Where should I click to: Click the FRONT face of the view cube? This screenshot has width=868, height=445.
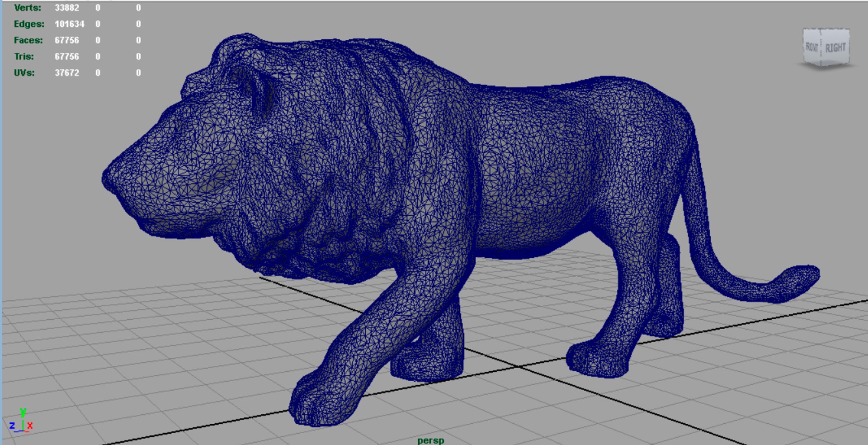click(812, 47)
